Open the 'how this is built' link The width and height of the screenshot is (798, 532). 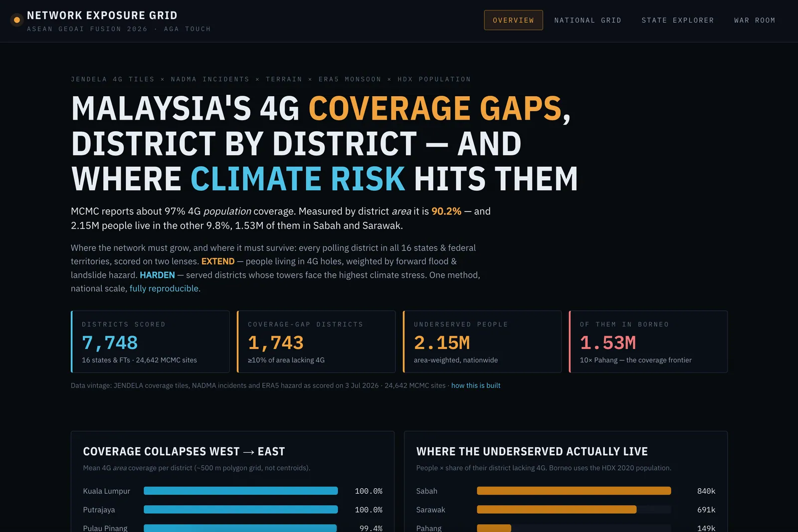[x=475, y=385]
